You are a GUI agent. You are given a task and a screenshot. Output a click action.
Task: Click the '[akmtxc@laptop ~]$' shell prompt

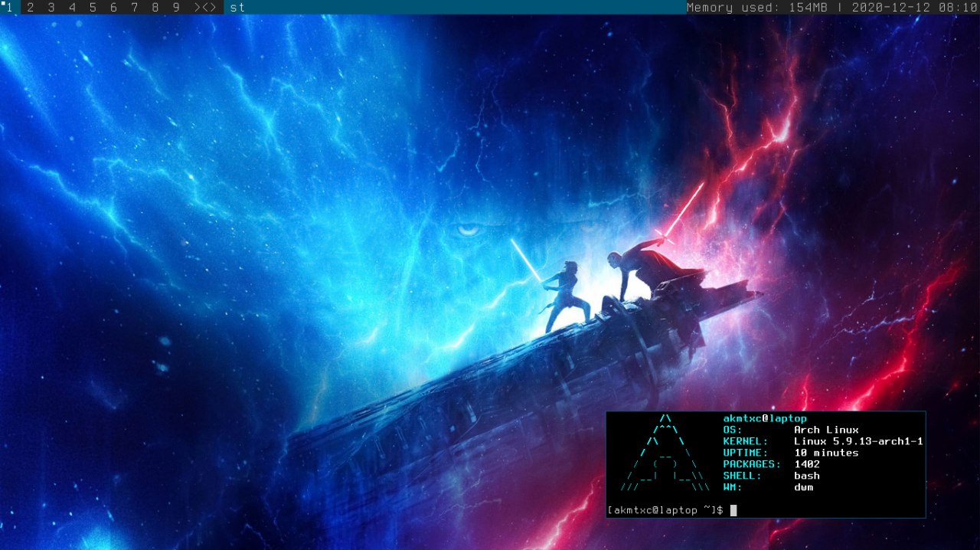click(665, 510)
